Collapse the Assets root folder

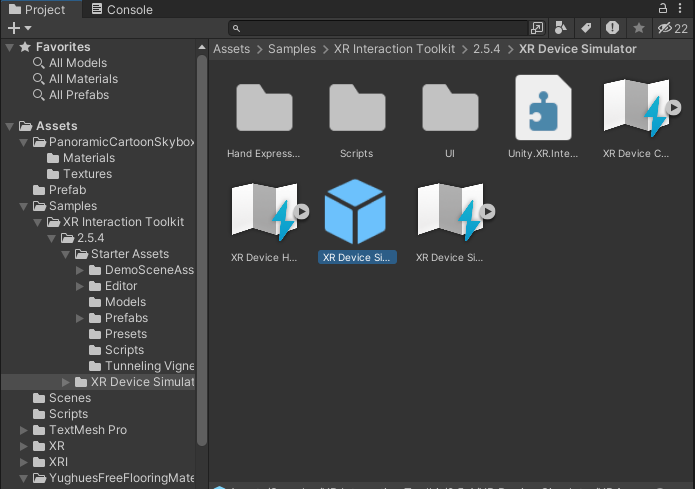click(10, 126)
